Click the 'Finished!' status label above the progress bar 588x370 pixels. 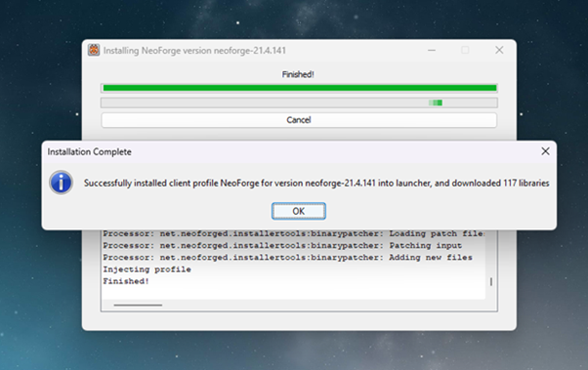(298, 74)
